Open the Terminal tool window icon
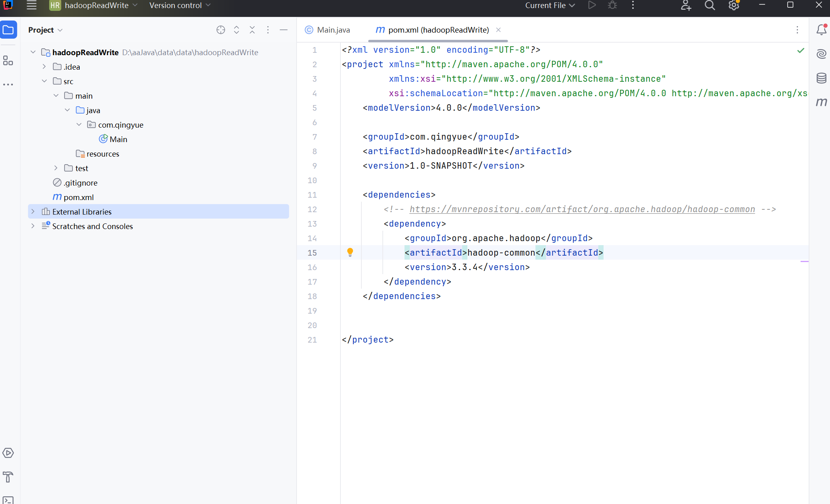Screen dimensions: 830x504 pos(8,500)
